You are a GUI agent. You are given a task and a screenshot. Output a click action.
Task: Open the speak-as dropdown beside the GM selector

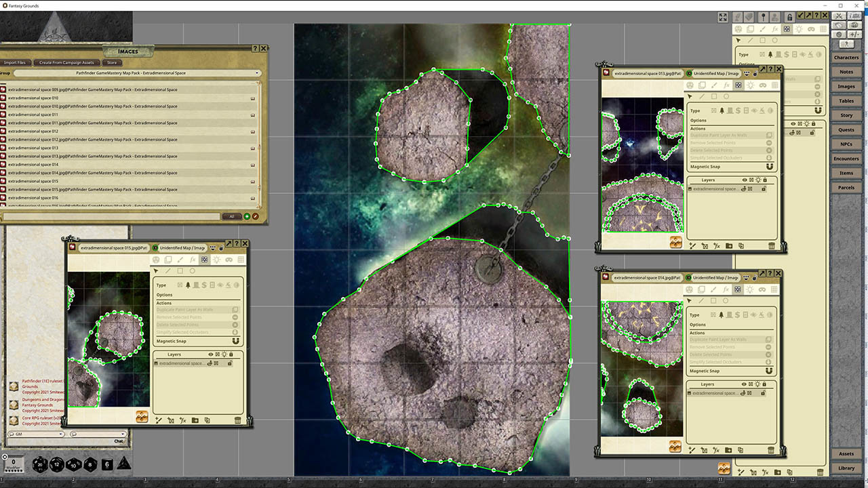(123, 434)
